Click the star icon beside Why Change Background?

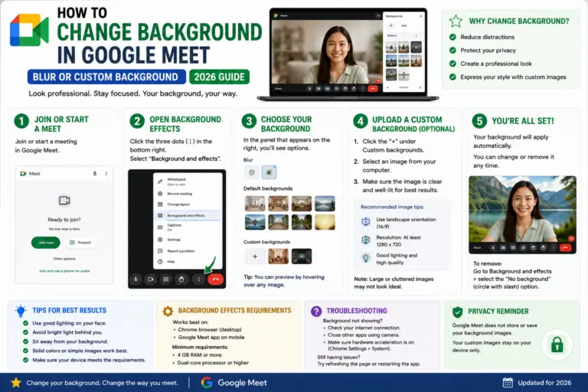tap(456, 21)
